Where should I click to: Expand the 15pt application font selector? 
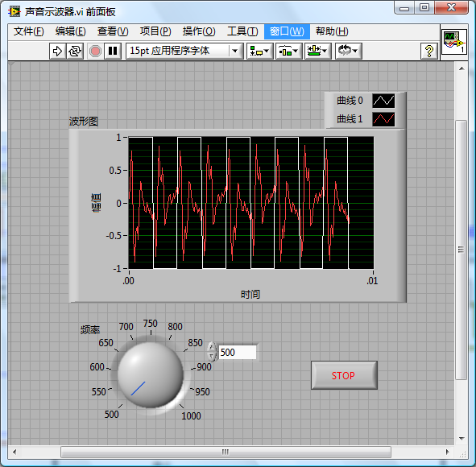[x=235, y=51]
